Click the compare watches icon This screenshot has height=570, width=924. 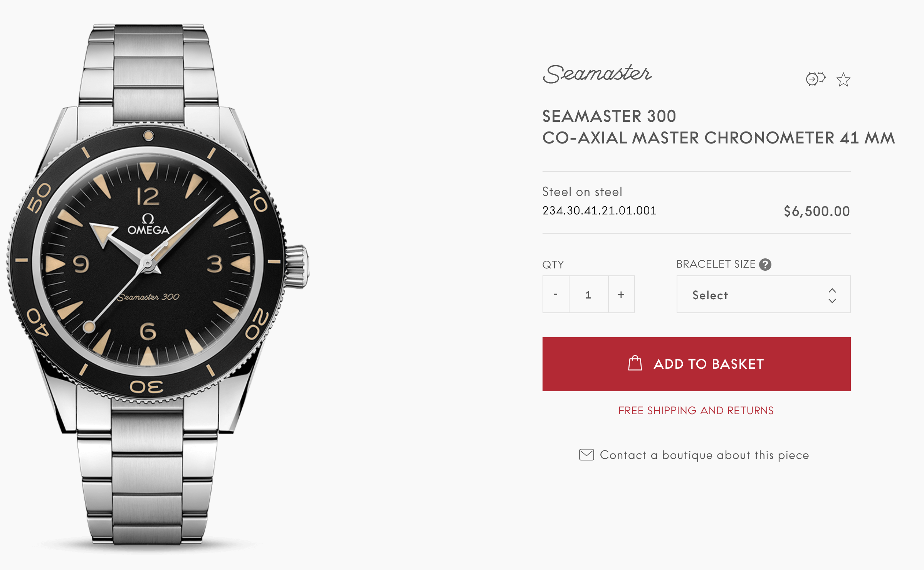tap(815, 79)
